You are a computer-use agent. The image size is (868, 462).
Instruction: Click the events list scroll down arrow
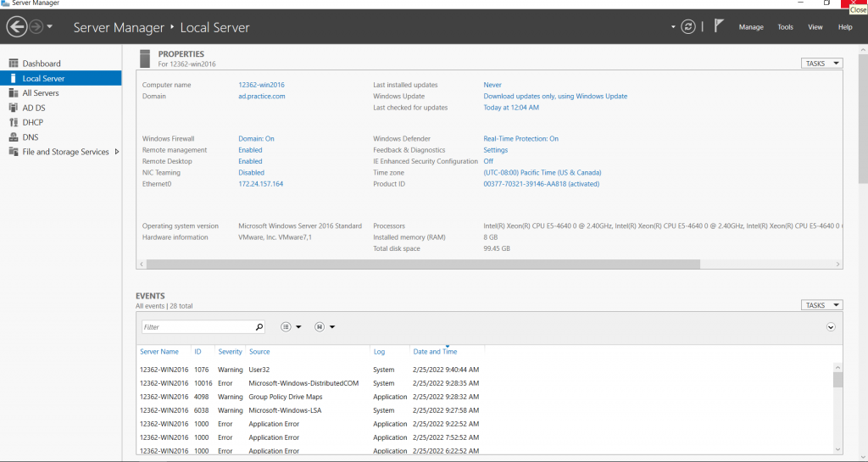click(x=837, y=449)
